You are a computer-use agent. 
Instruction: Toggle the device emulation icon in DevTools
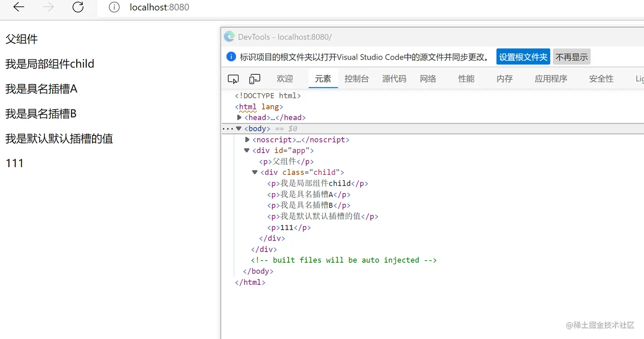[x=254, y=78]
